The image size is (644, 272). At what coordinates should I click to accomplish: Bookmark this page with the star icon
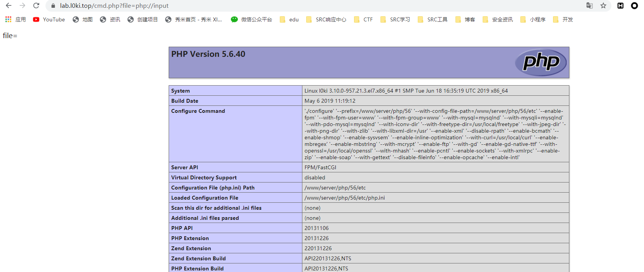(x=603, y=5)
